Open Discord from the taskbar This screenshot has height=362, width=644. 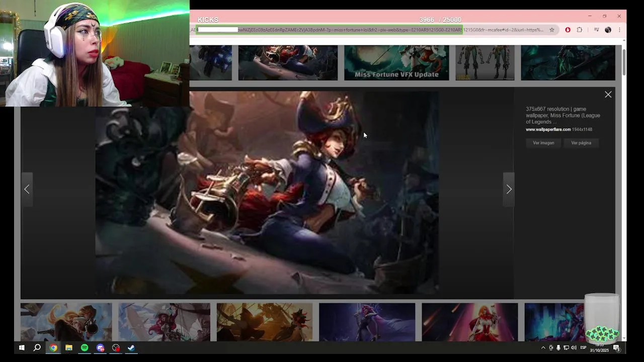(100, 347)
